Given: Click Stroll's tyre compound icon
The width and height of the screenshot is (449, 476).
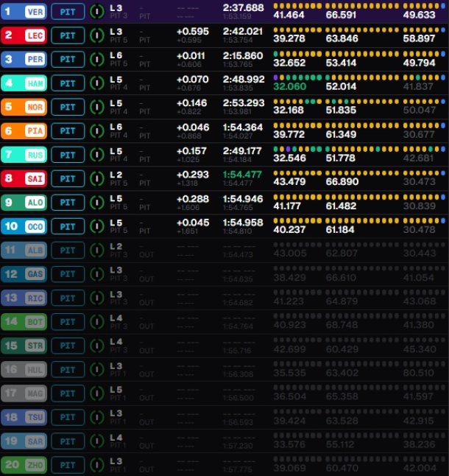Looking at the screenshot, I should tap(96, 345).
